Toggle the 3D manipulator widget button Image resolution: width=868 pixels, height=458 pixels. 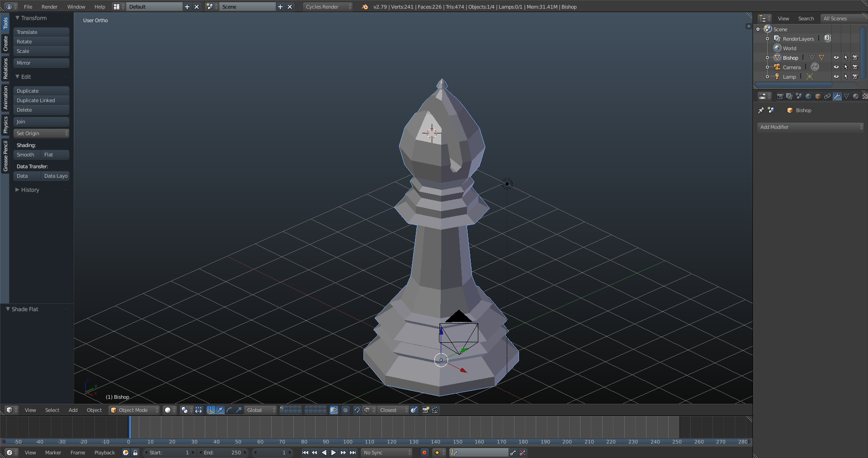point(211,410)
